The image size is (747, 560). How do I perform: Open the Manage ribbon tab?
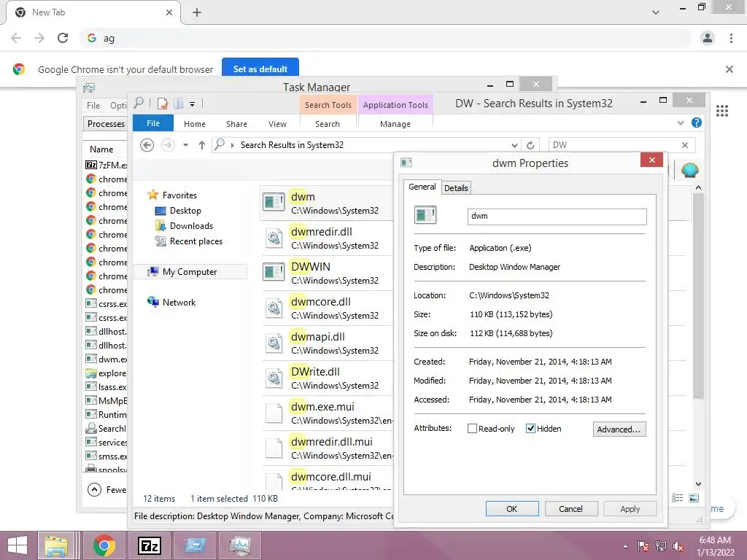click(x=395, y=124)
